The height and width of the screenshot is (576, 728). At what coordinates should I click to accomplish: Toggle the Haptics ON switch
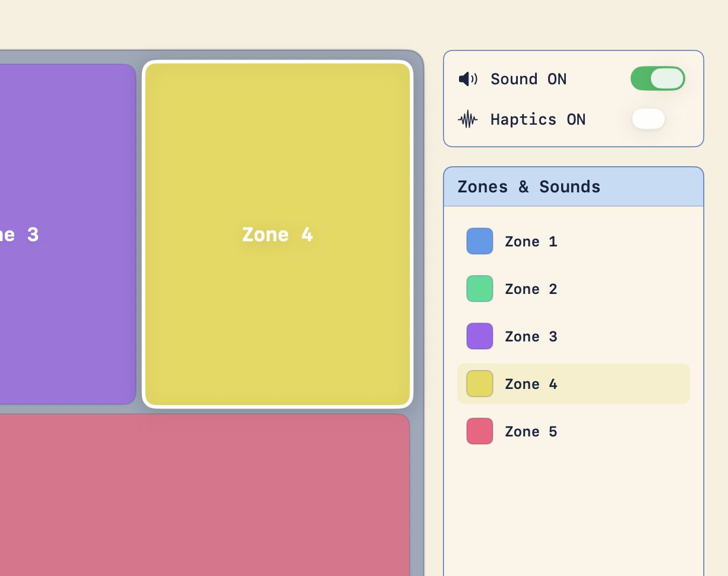[x=658, y=119]
